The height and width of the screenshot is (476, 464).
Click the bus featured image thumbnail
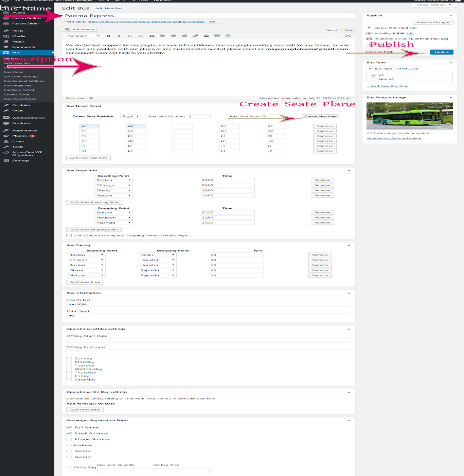pyautogui.click(x=409, y=116)
